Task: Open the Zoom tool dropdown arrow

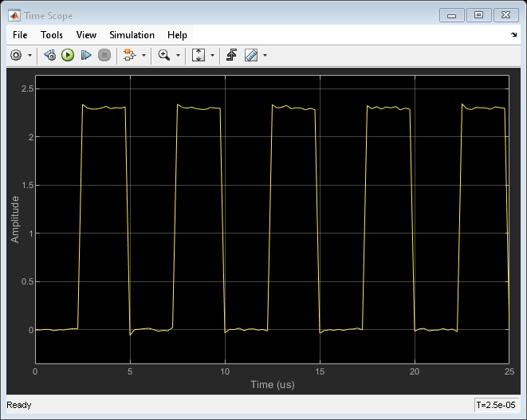Action: pyautogui.click(x=177, y=56)
